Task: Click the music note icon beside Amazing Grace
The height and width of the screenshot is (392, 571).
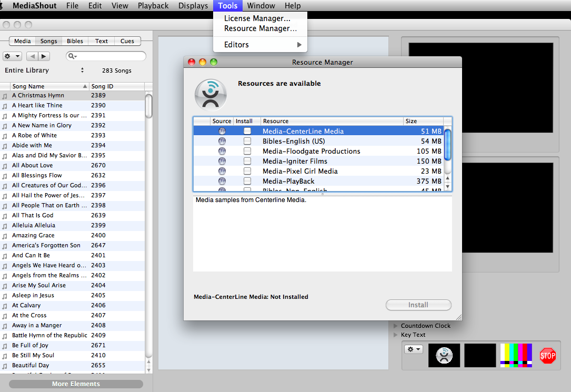Action: click(5, 236)
